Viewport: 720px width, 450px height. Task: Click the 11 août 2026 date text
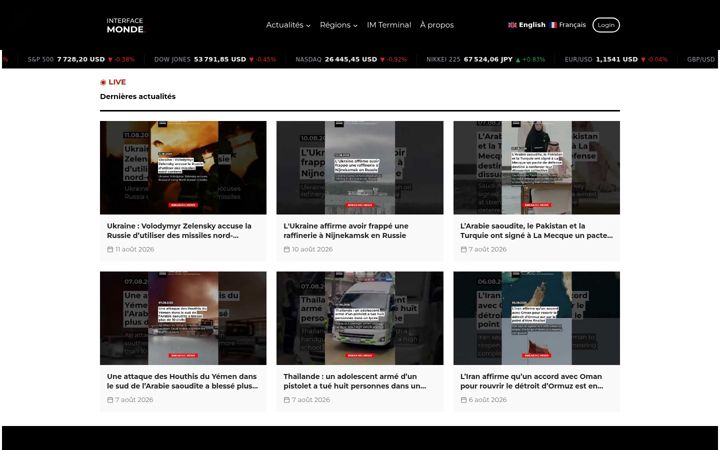click(x=135, y=249)
